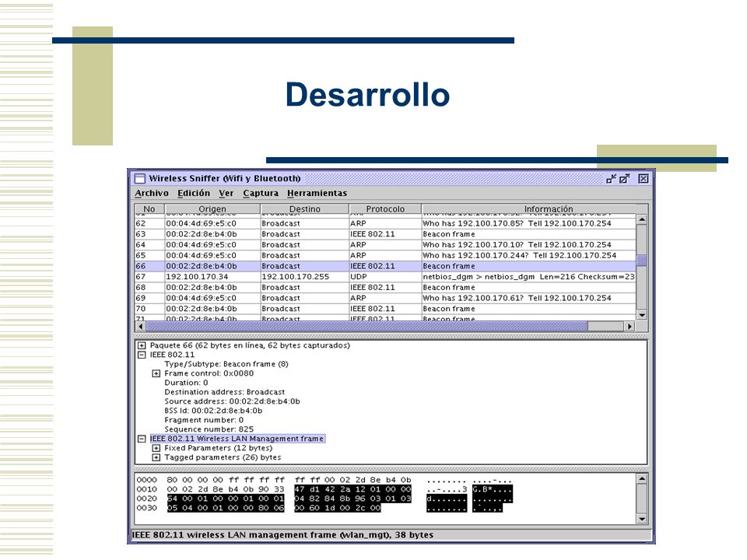Viewport: 747px width, 560px height.
Task: Select packet row 62
Action: [385, 223]
